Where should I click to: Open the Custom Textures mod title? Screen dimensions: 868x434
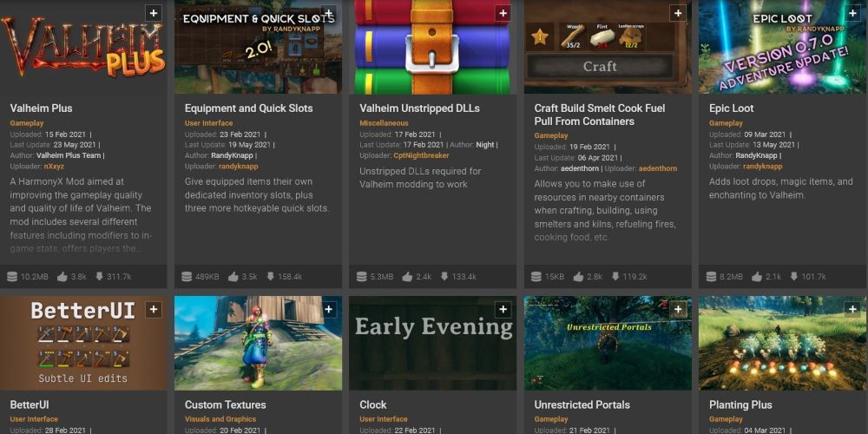coord(226,404)
